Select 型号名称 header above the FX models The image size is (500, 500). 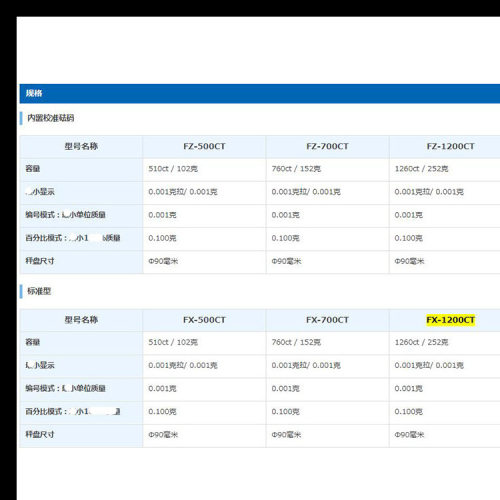pyautogui.click(x=81, y=320)
